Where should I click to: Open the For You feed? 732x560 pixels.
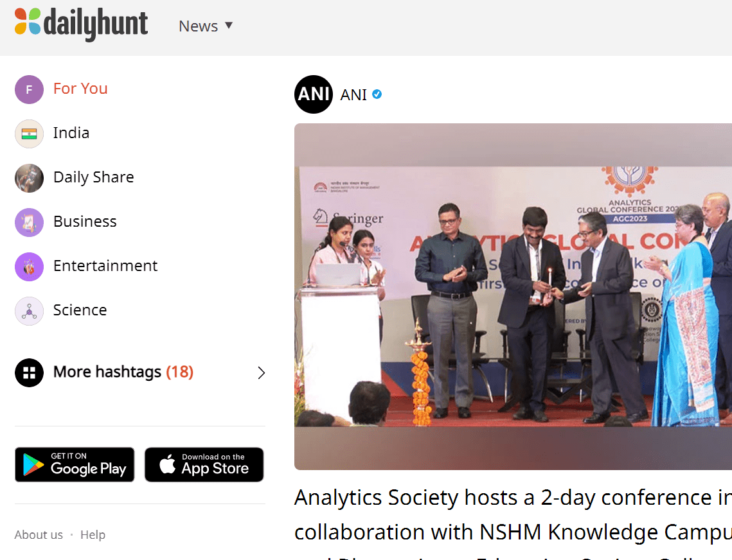click(80, 88)
